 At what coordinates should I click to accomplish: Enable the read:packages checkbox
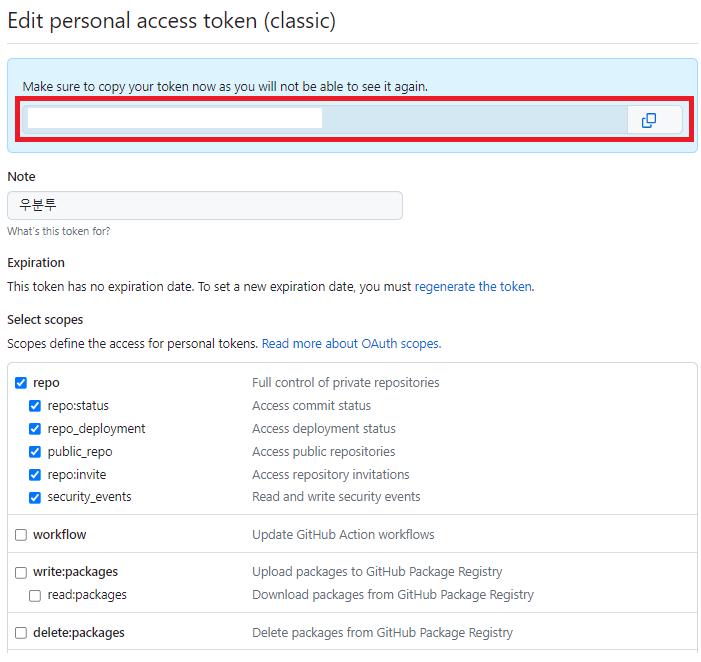35,596
